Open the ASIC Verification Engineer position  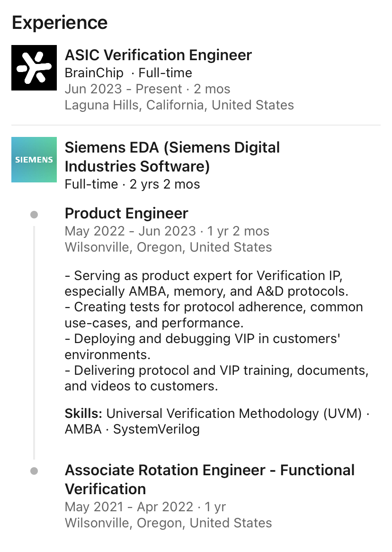[x=158, y=55]
